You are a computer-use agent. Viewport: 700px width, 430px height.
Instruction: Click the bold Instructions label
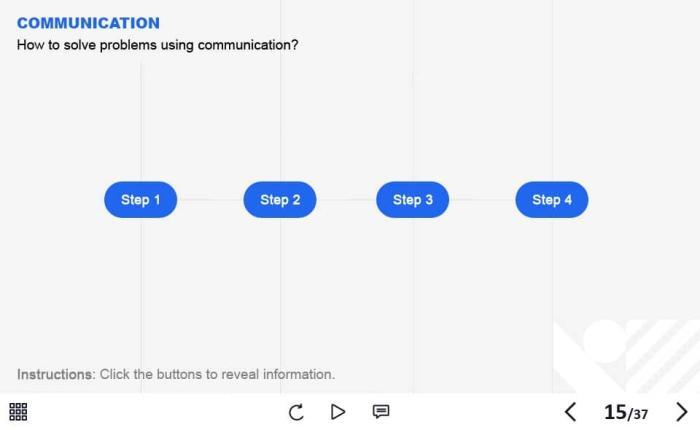[55, 374]
